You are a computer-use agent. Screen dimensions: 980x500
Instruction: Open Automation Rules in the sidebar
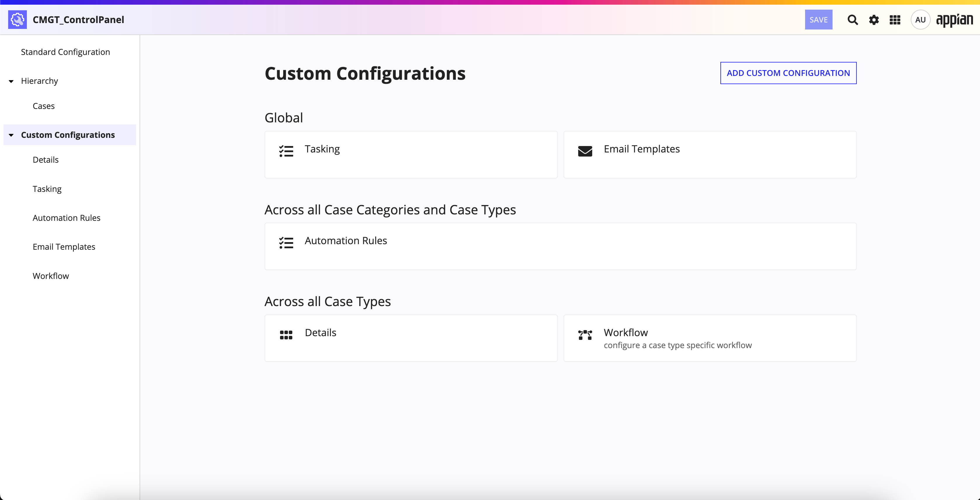pyautogui.click(x=67, y=218)
